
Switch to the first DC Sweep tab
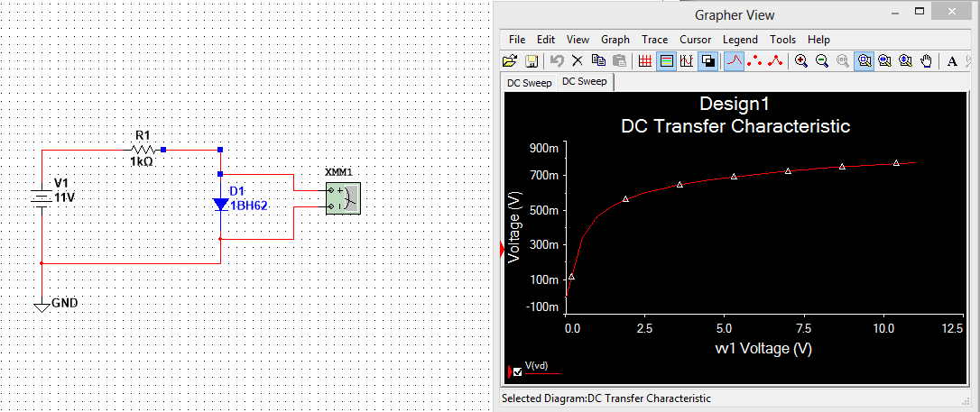click(x=529, y=83)
